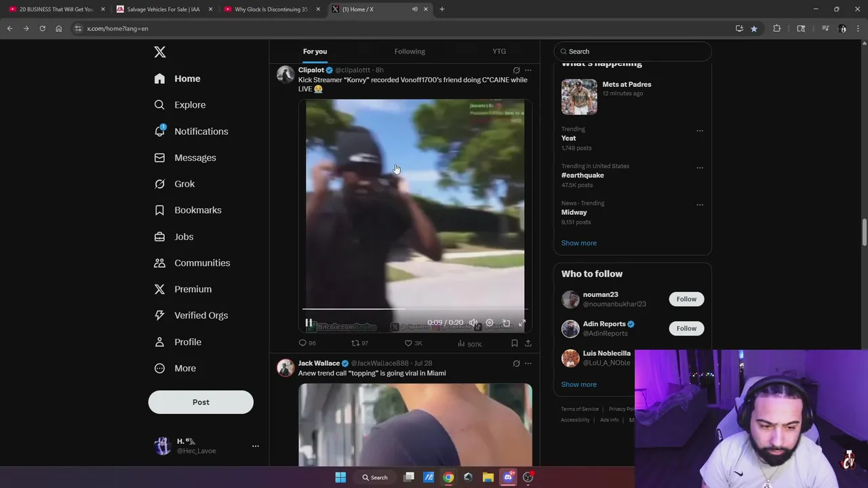Like the Clipalot post

click(x=413, y=344)
